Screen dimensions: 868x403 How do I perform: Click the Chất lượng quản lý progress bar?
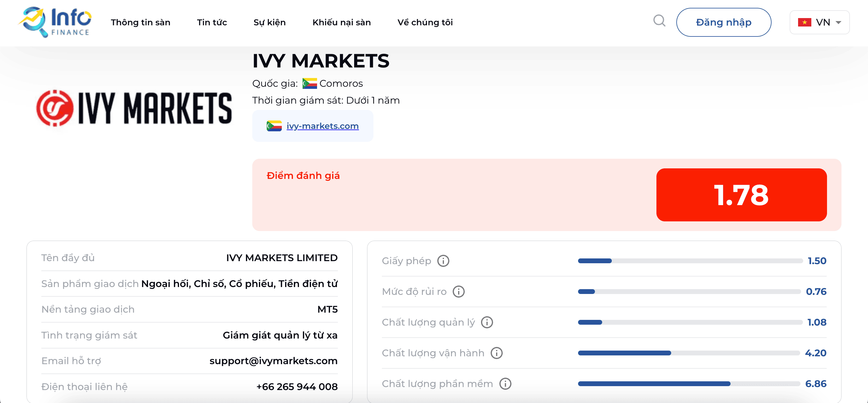pos(690,322)
